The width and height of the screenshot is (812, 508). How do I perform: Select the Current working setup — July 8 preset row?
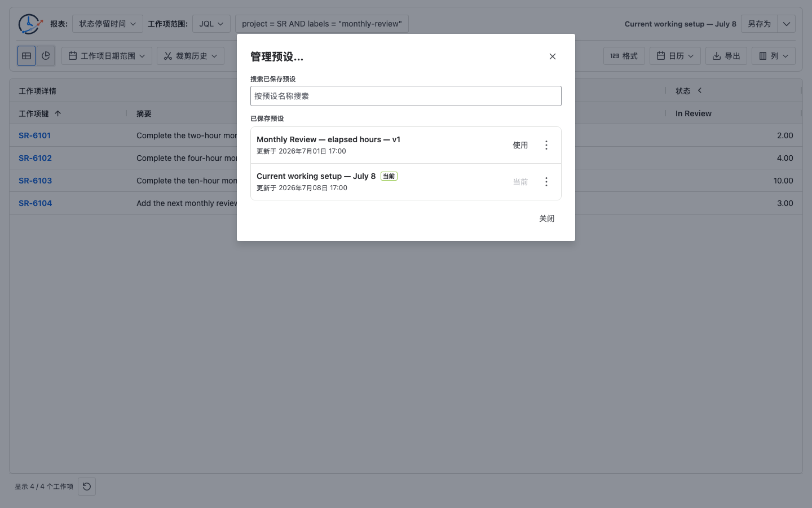pyautogui.click(x=406, y=182)
